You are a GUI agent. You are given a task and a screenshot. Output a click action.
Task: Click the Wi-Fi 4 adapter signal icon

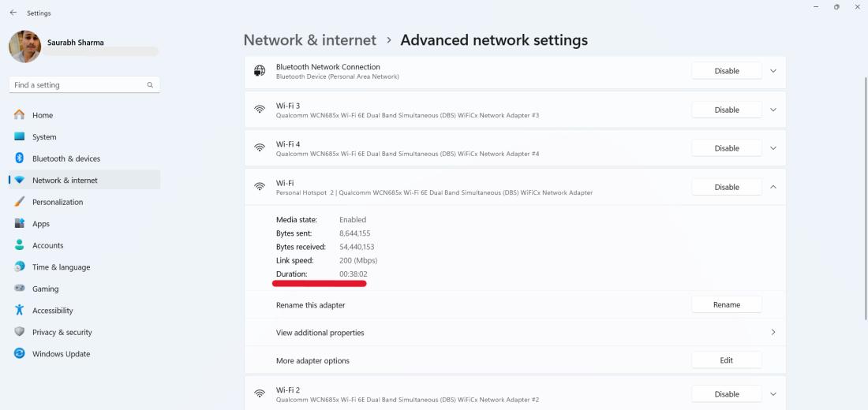(x=259, y=148)
